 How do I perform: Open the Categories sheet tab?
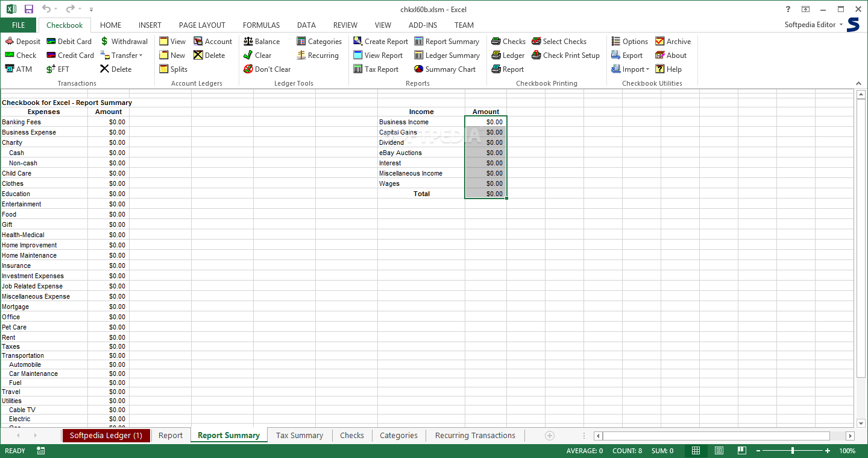point(398,435)
